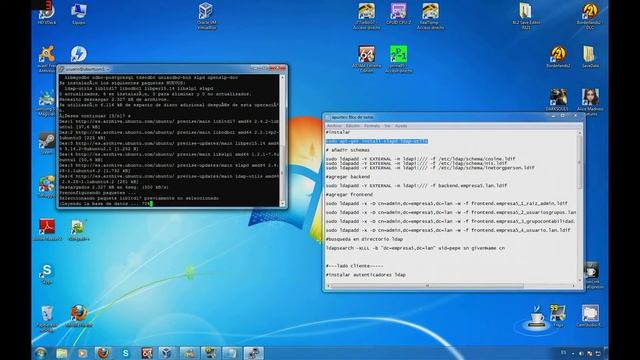
Task: Open the Ayuda menu in Bloc de notas
Action: [x=401, y=126]
